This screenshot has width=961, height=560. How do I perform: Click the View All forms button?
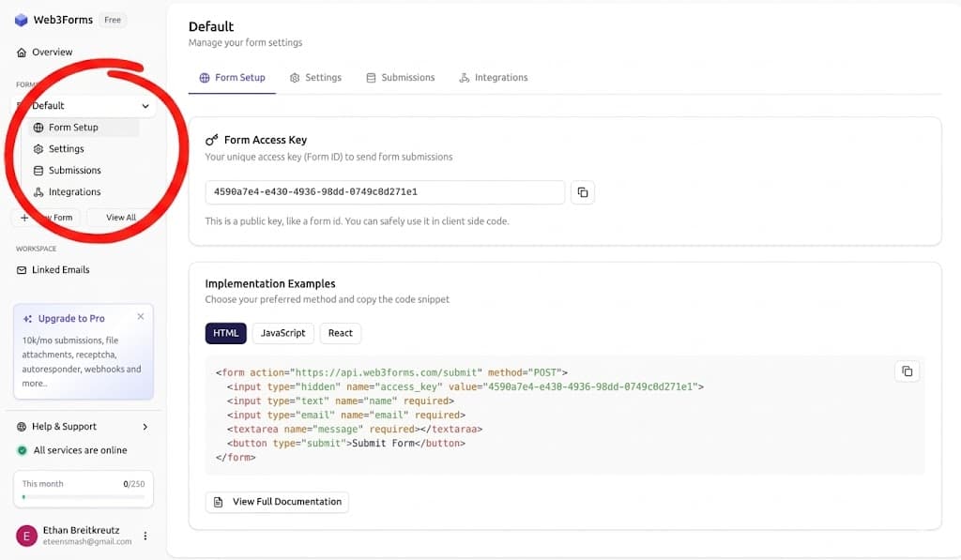pyautogui.click(x=119, y=217)
